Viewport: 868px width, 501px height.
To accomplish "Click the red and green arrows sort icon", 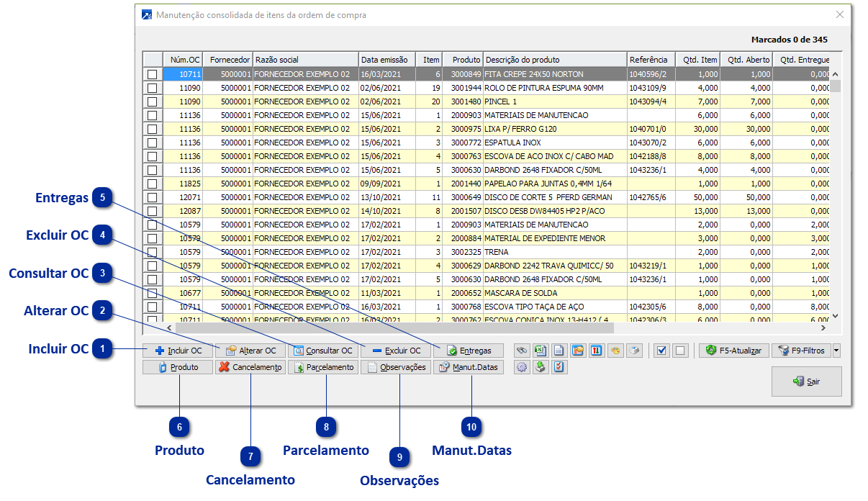I will point(597,351).
